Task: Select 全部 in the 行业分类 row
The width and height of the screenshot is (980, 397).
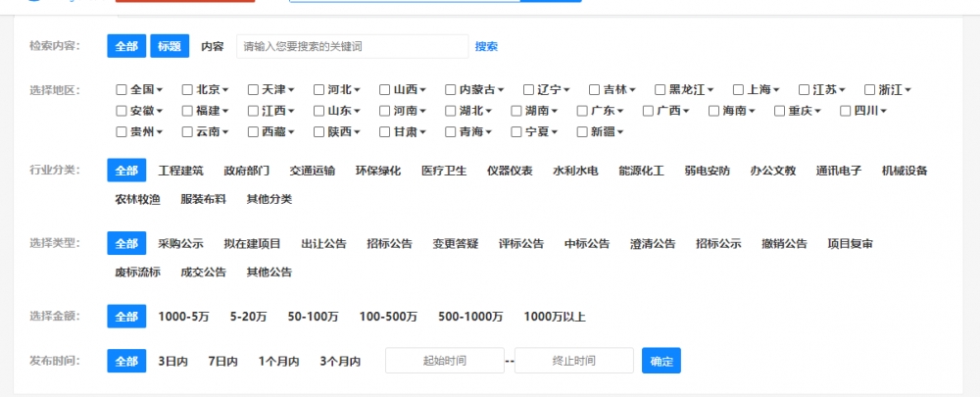Action: point(126,171)
